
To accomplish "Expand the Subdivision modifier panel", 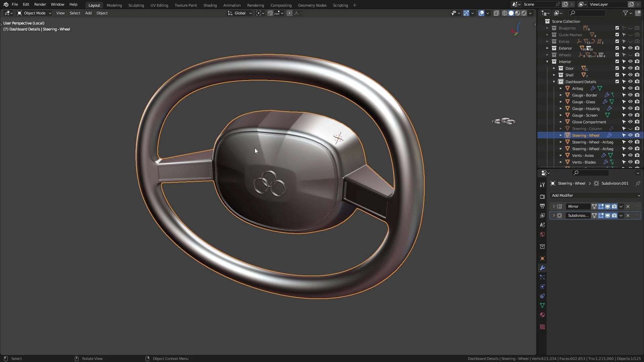I will click(x=554, y=216).
